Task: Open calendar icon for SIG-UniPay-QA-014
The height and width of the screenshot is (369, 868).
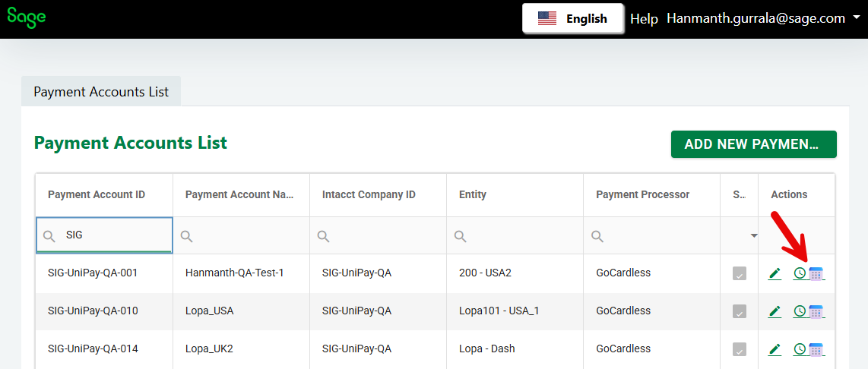Action: 816,349
